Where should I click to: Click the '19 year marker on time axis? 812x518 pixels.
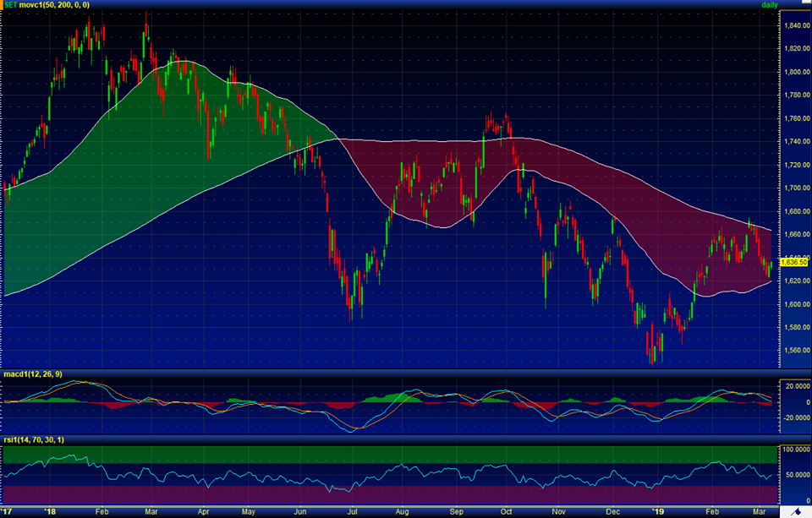coord(658,511)
